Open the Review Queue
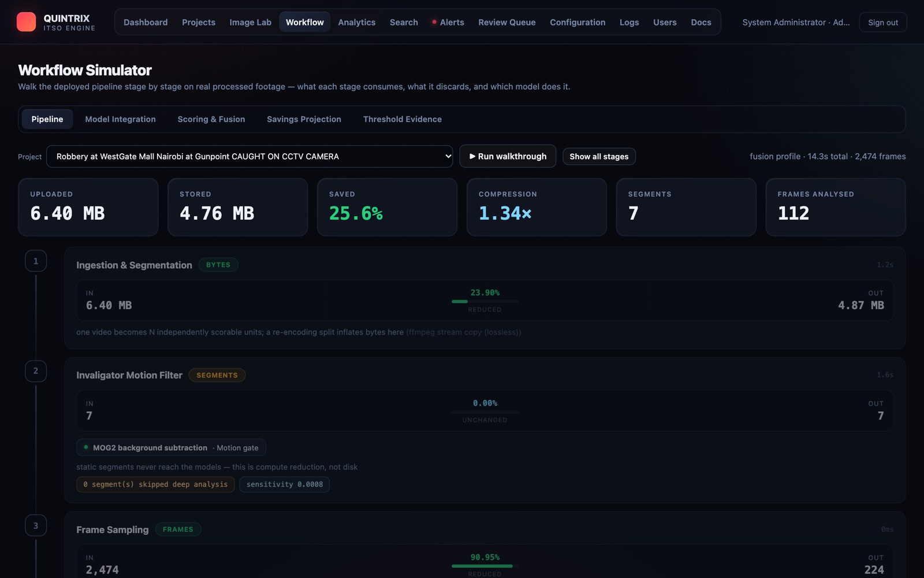The image size is (924, 578). [506, 22]
